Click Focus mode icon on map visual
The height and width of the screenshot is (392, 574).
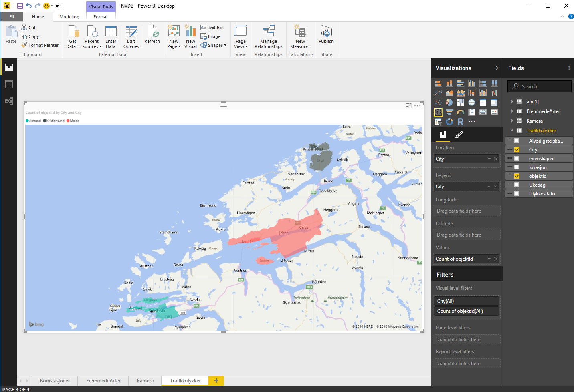point(408,106)
